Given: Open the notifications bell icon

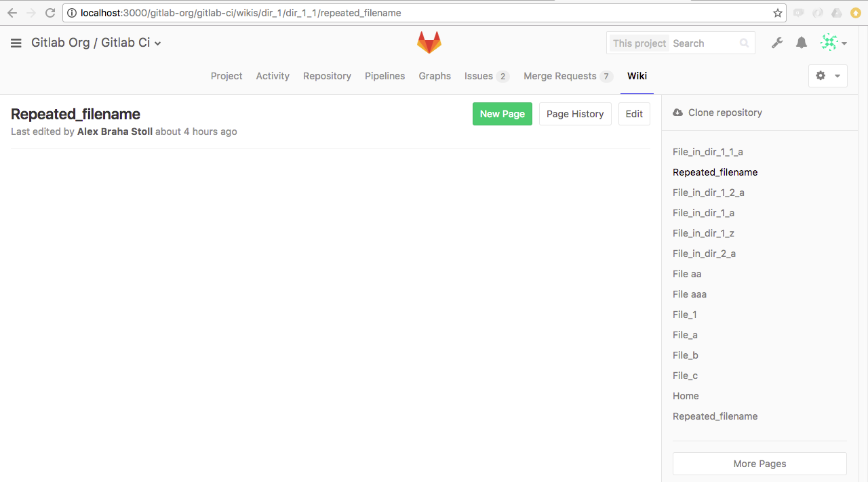Looking at the screenshot, I should (802, 43).
